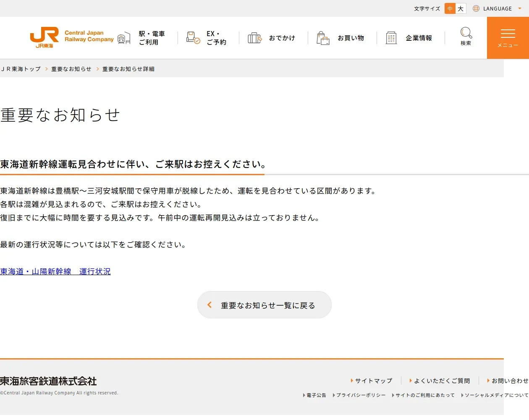The image size is (529, 420).
Task: Set text size to 大
Action: click(461, 8)
